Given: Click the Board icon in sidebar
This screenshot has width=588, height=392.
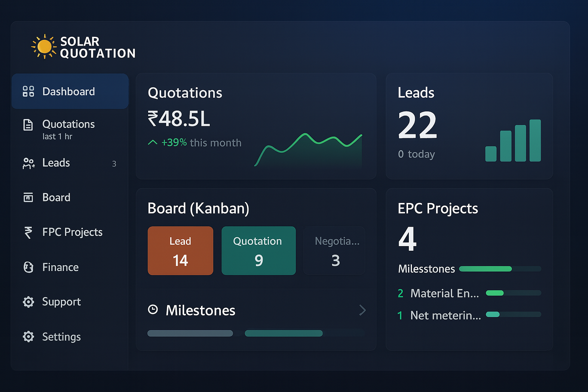Looking at the screenshot, I should [x=28, y=197].
